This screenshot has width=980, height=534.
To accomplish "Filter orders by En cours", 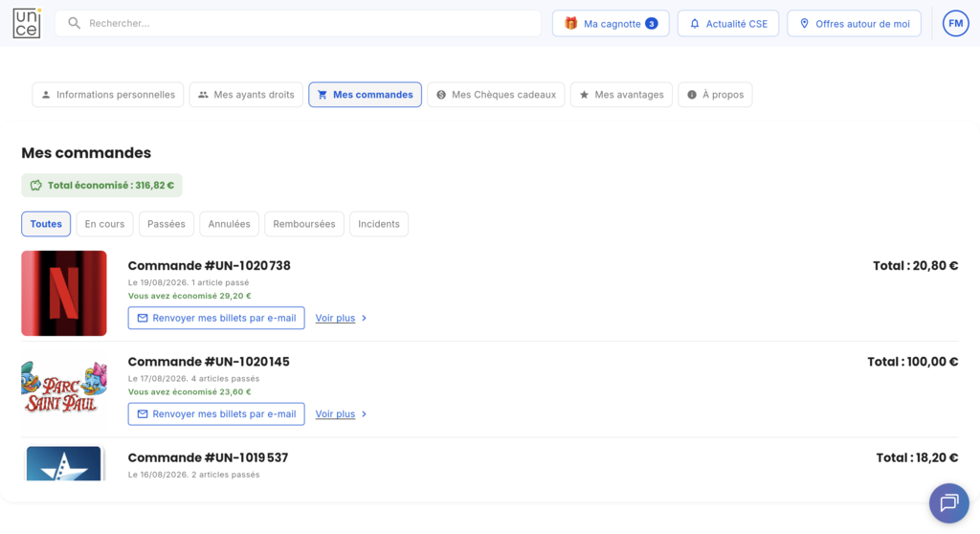I will [x=104, y=224].
